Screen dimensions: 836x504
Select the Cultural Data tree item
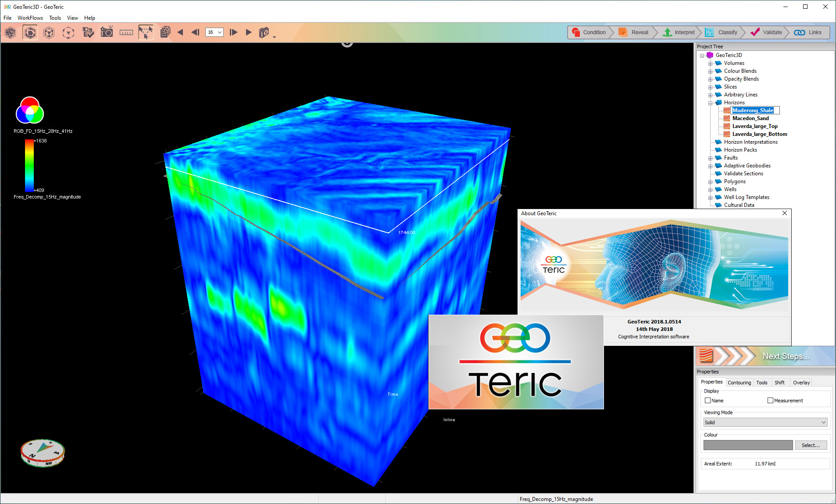[739, 205]
